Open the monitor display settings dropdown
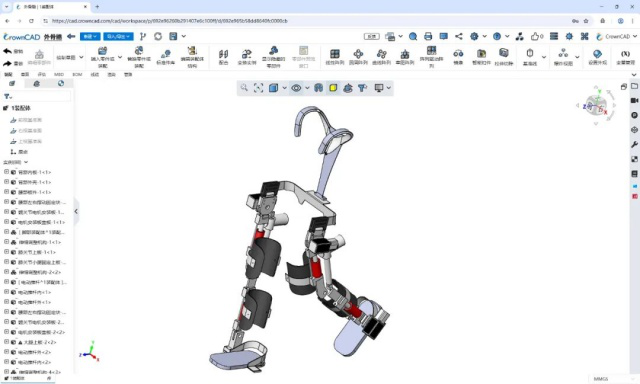Viewport: 640px width, 384px height. (x=389, y=88)
